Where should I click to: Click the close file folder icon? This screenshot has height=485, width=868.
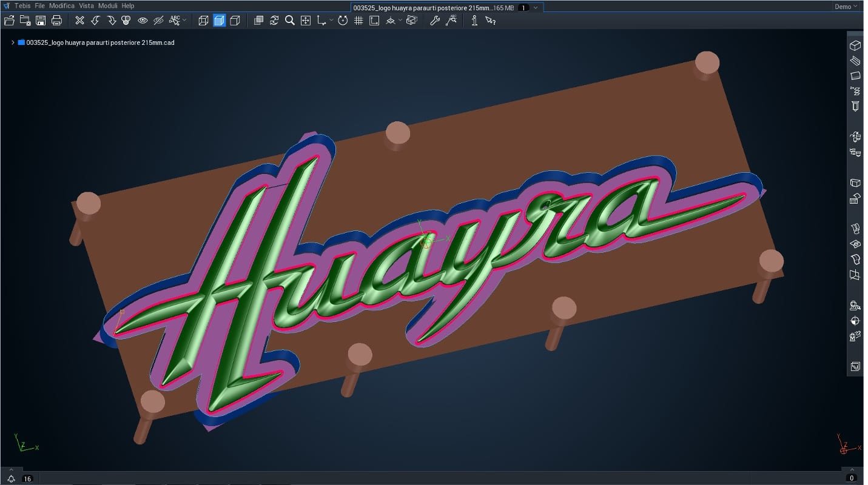pyautogui.click(x=25, y=21)
